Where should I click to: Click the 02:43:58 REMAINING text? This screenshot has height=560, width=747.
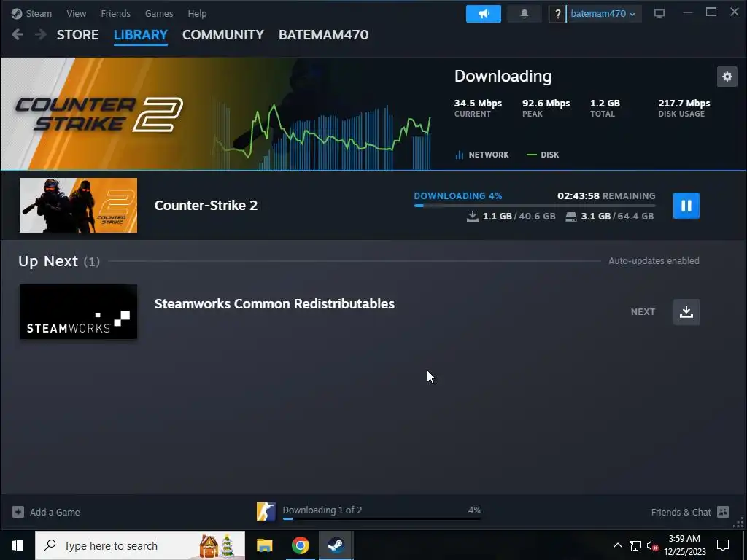click(x=606, y=195)
